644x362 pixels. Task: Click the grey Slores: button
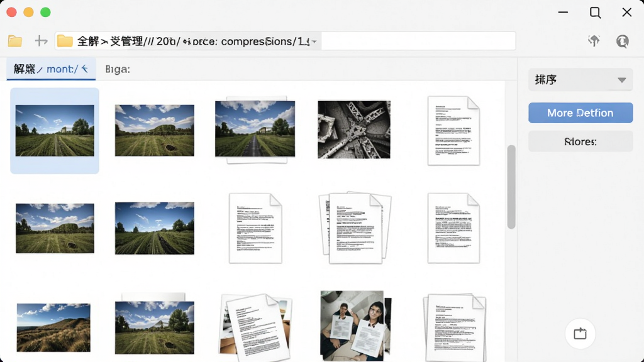click(580, 141)
